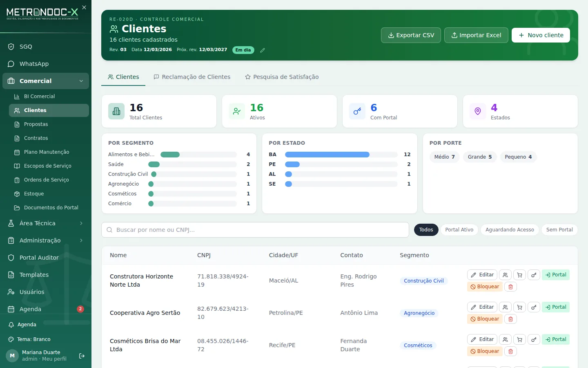Click the key icon in Cosméticos Brisa row

[x=534, y=339]
